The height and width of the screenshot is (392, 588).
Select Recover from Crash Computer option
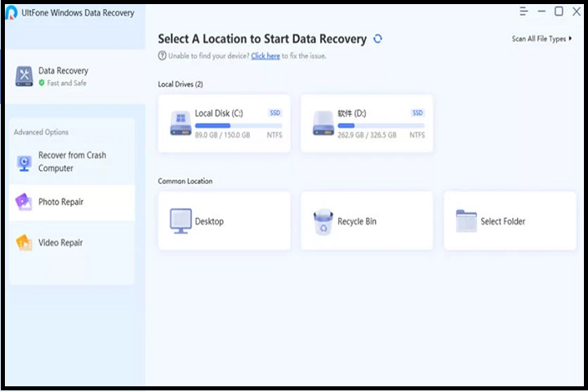pyautogui.click(x=72, y=162)
